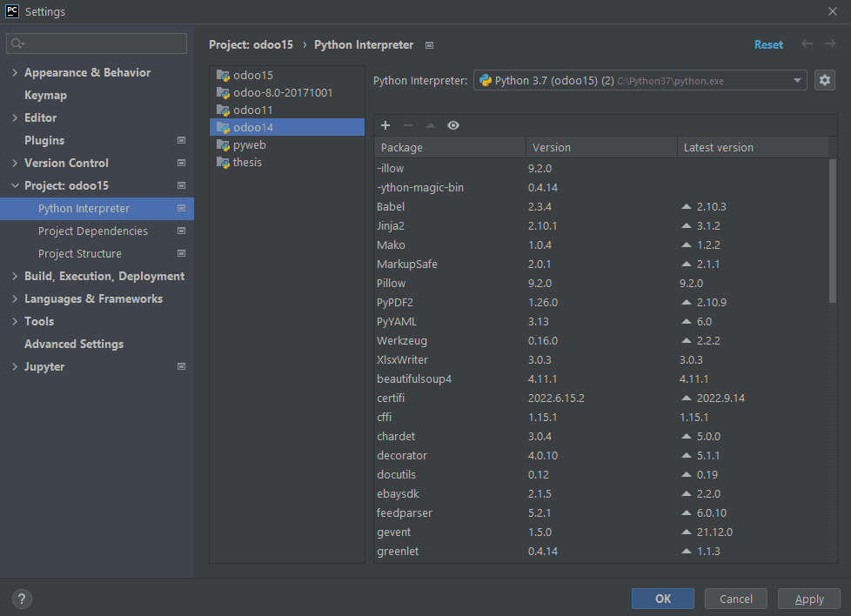Toggle show early releases eye icon

[x=453, y=125]
